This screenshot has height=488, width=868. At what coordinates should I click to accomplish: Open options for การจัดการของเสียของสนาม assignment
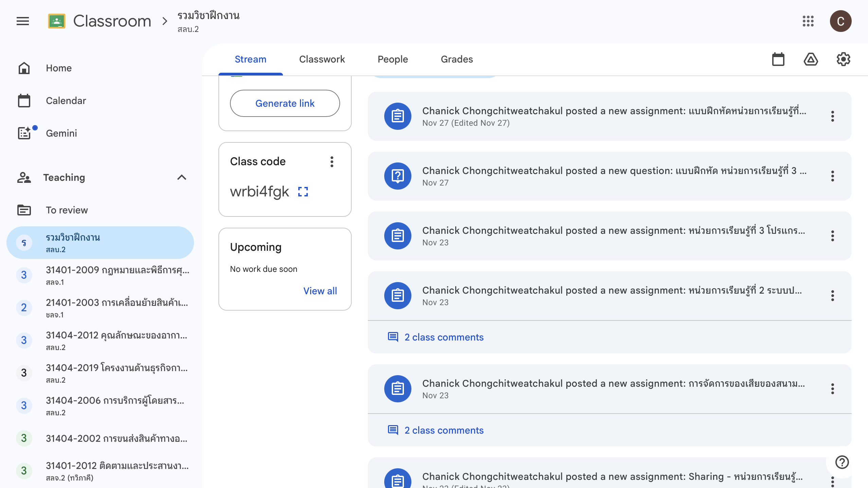832,389
